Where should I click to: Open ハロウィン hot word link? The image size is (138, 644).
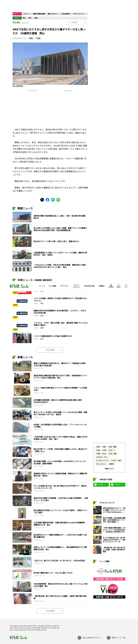[27, 14]
